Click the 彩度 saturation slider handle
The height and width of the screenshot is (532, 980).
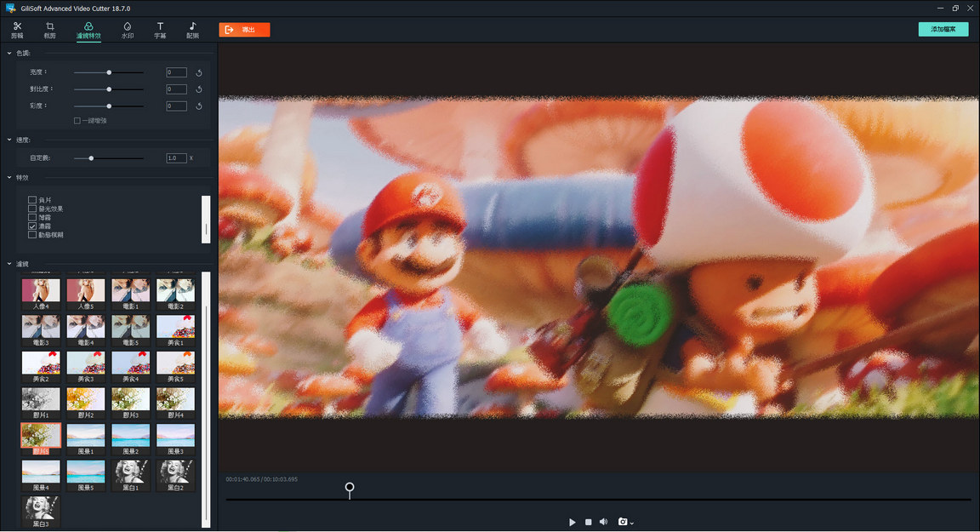(109, 106)
